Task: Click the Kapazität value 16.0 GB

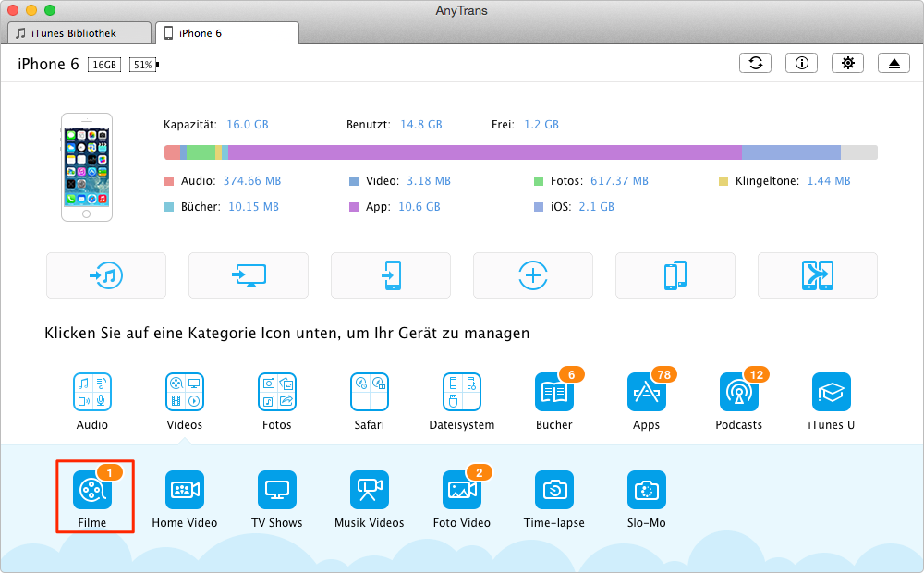Action: [248, 125]
